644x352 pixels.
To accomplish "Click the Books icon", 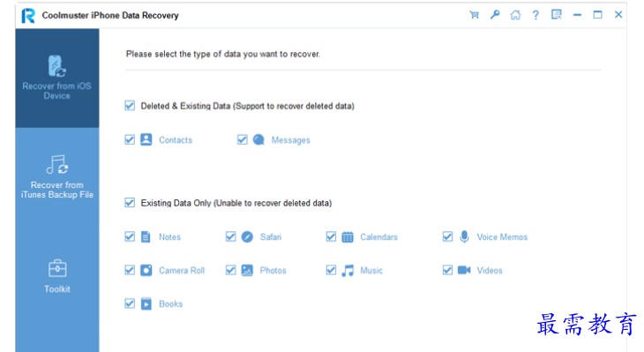I will click(x=146, y=304).
